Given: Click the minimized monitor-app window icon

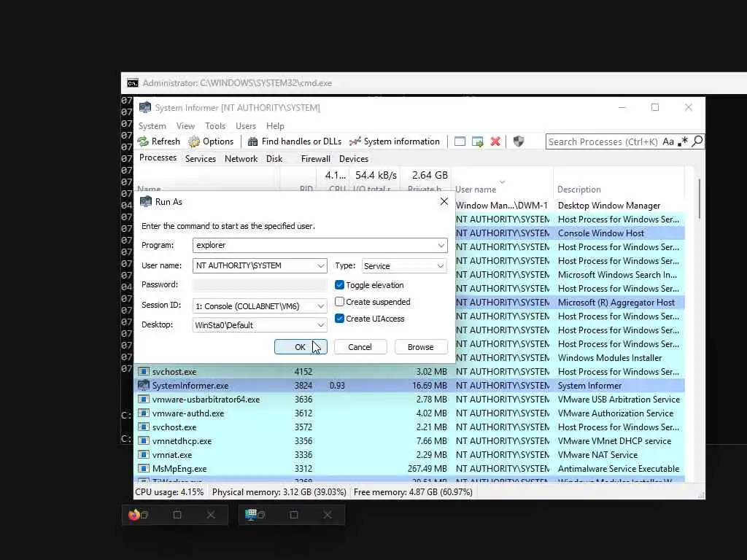Looking at the screenshot, I should pos(251,515).
